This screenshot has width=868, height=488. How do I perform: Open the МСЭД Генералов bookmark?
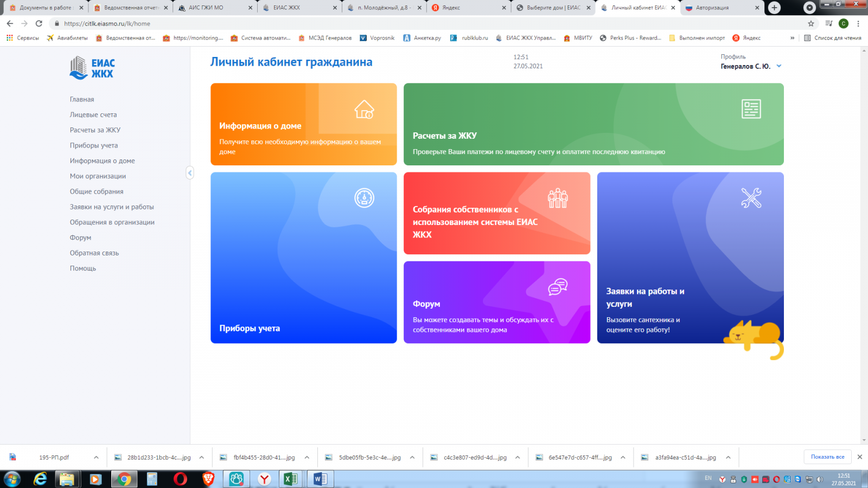325,38
